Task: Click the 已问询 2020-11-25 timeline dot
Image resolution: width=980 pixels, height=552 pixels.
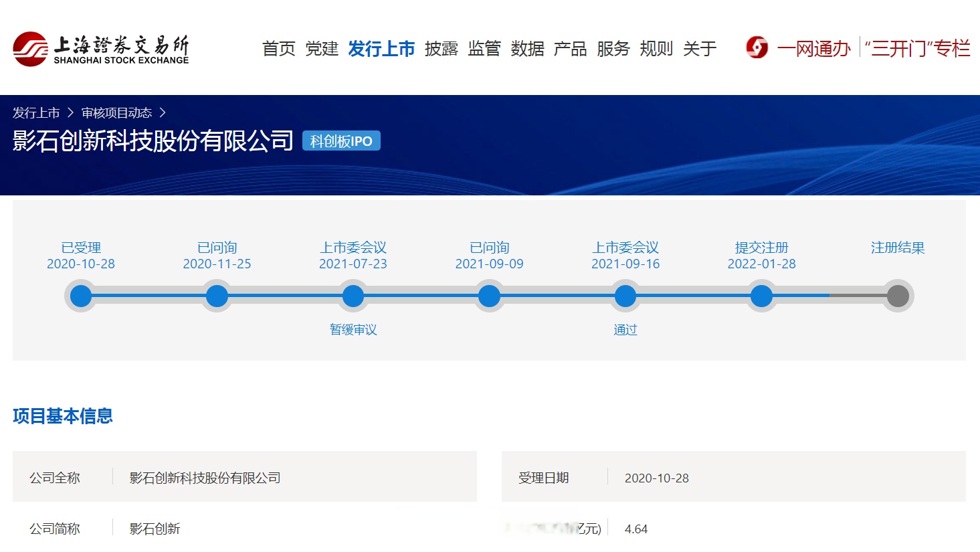Action: pyautogui.click(x=217, y=296)
